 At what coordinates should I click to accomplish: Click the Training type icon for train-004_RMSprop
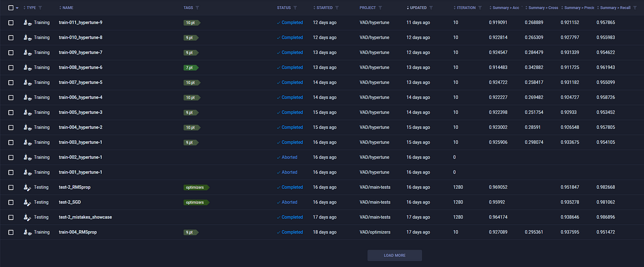pos(28,232)
